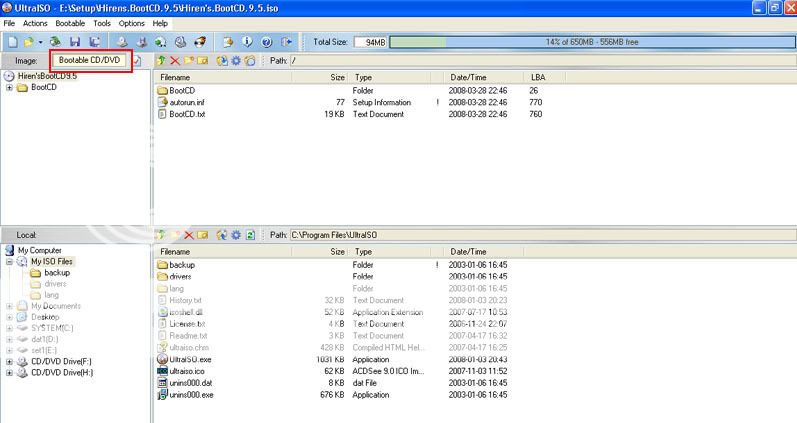The height and width of the screenshot is (423, 797).
Task: Expand the BootCD tree folder
Action: point(9,87)
